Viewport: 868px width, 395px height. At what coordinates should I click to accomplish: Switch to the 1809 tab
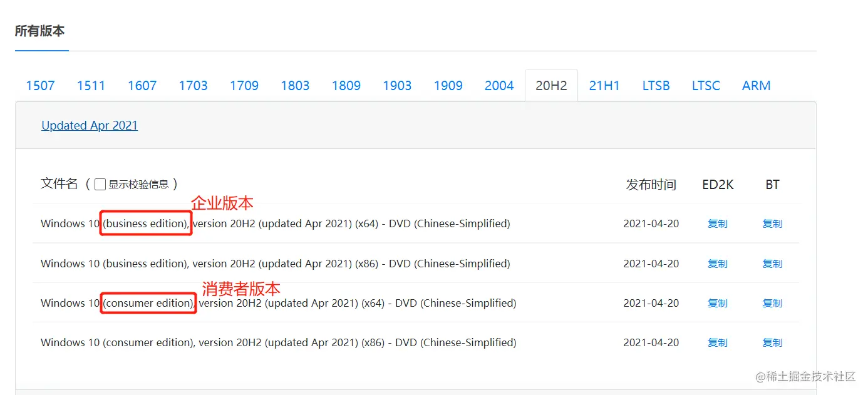[346, 86]
